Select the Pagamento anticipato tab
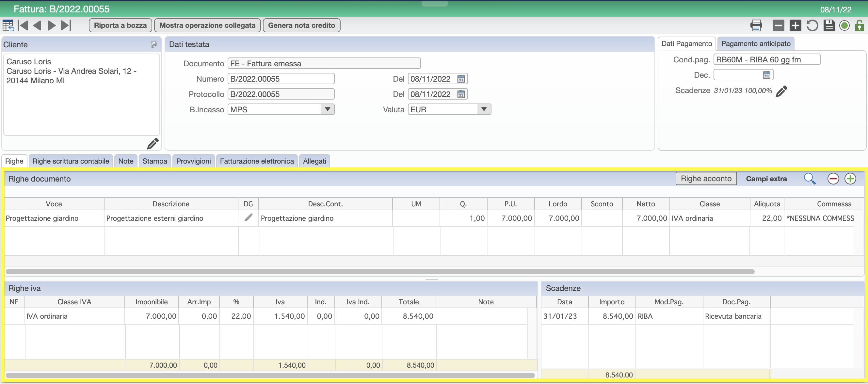 756,44
